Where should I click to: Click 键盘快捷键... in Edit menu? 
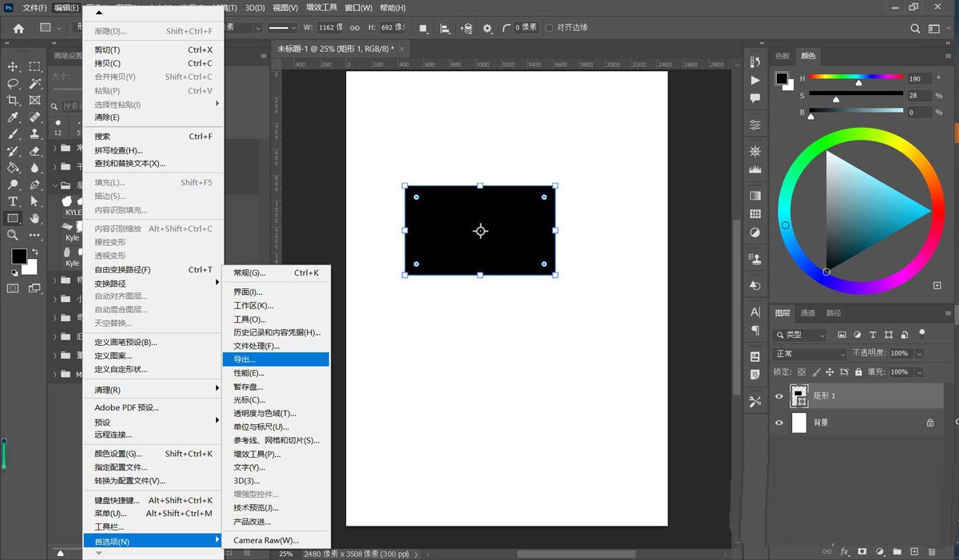click(x=153, y=500)
